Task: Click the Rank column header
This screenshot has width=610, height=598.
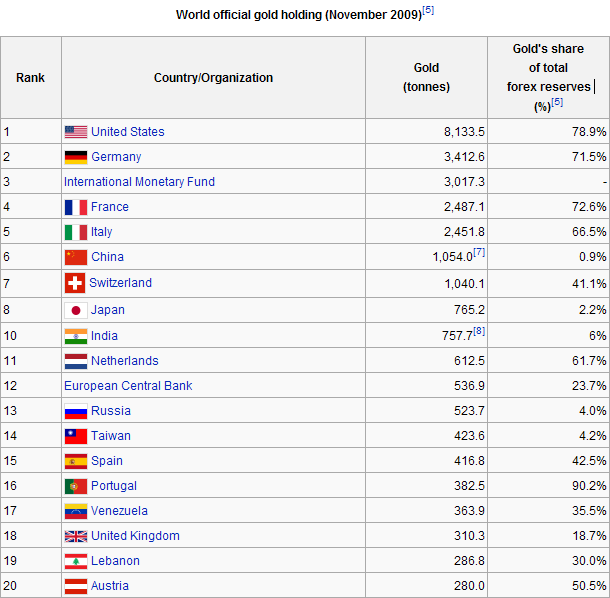Action: [30, 78]
